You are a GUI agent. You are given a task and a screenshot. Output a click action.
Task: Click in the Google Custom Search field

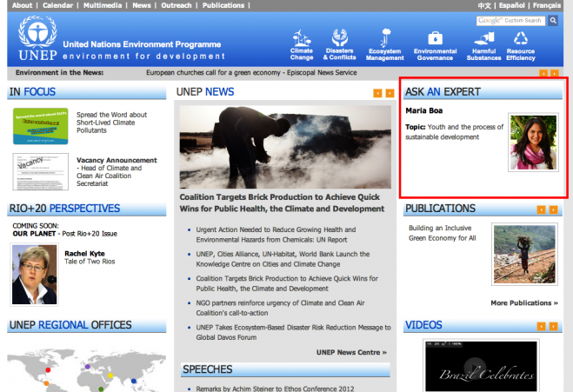[510, 20]
